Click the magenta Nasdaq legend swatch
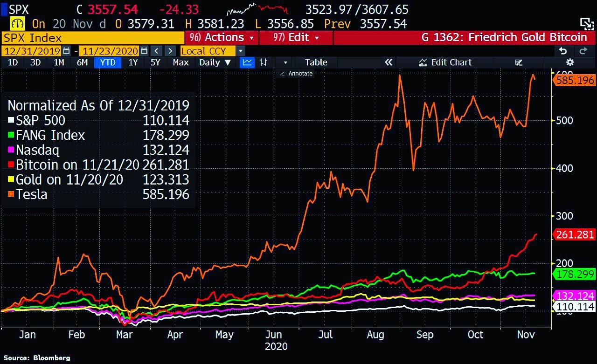The image size is (597, 364). pyautogui.click(x=11, y=151)
